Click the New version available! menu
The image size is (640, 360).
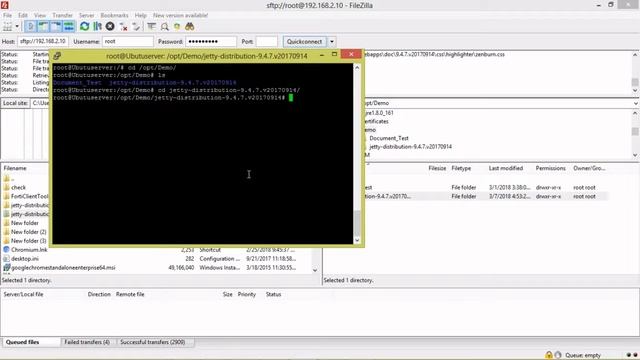click(180, 15)
